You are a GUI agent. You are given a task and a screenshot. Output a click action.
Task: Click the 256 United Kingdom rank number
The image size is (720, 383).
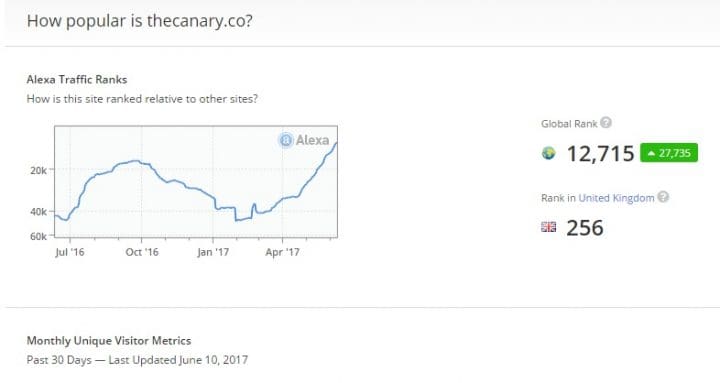click(x=585, y=228)
